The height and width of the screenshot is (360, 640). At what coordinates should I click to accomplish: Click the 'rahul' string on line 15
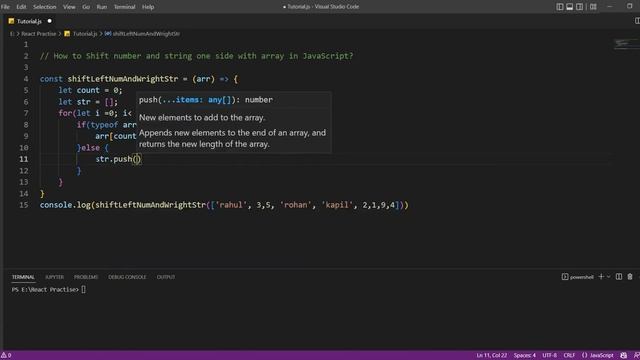[x=231, y=204]
